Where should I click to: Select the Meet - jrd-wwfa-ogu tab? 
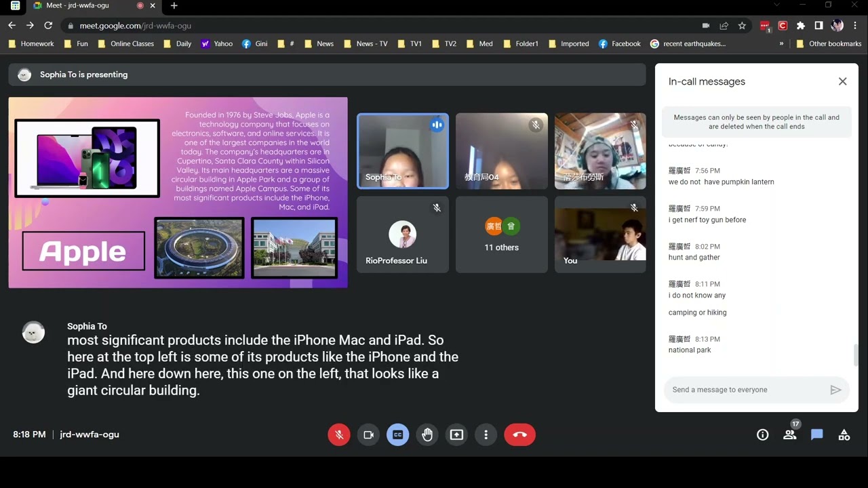click(x=95, y=5)
